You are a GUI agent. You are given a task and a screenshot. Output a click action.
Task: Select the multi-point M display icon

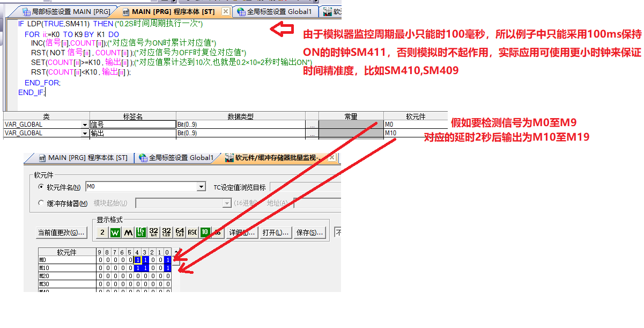(x=128, y=232)
